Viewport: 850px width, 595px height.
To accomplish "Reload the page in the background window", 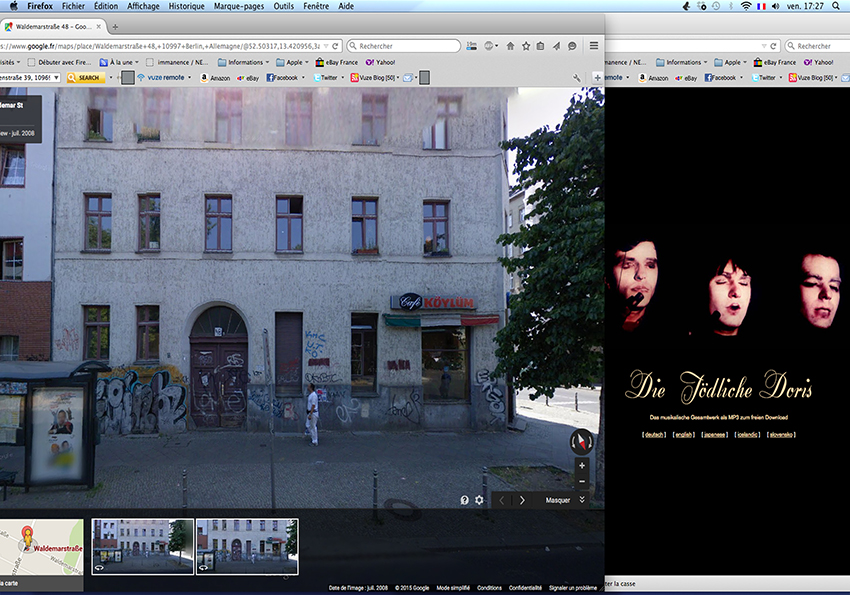I will click(773, 46).
